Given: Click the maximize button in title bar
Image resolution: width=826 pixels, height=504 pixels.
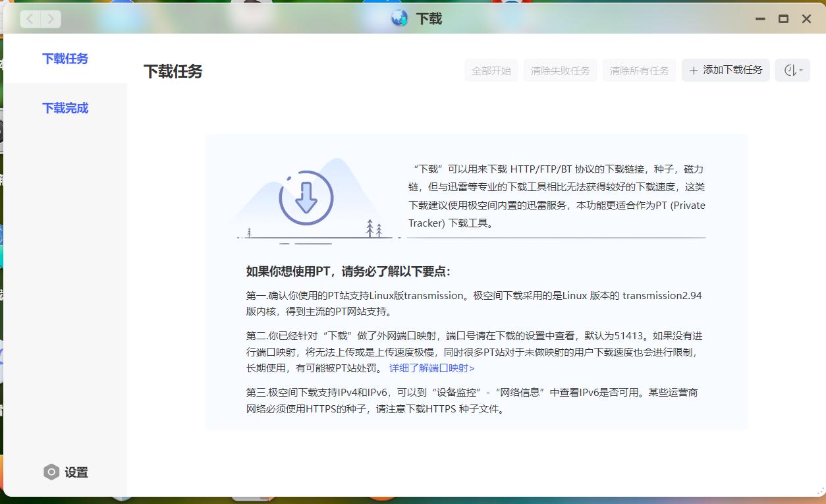Looking at the screenshot, I should (783, 18).
